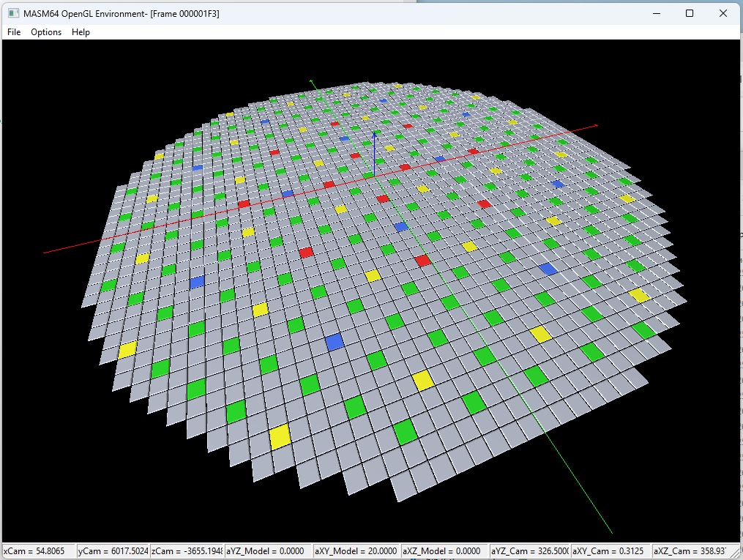Click the aYZ_Model status panel
This screenshot has width=743, height=560.
tap(268, 551)
